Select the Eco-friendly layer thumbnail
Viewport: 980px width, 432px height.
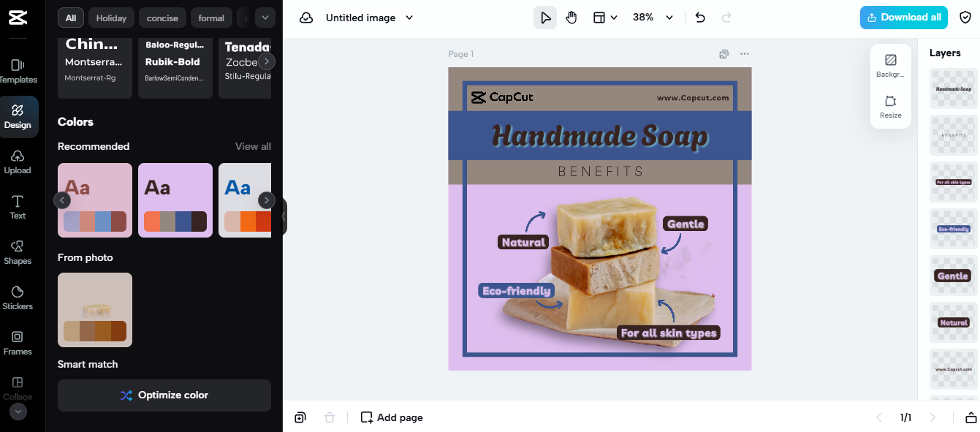click(x=953, y=229)
